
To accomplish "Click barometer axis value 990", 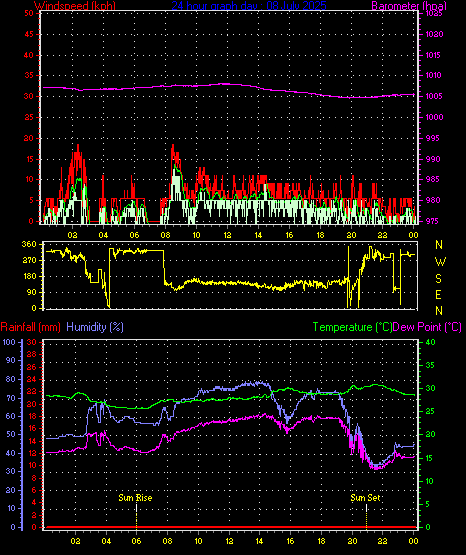I will tap(432, 159).
